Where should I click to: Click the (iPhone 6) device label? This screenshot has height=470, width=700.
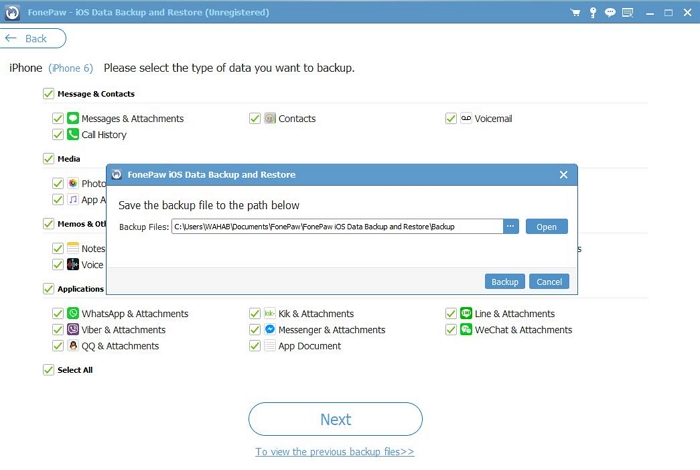point(71,68)
